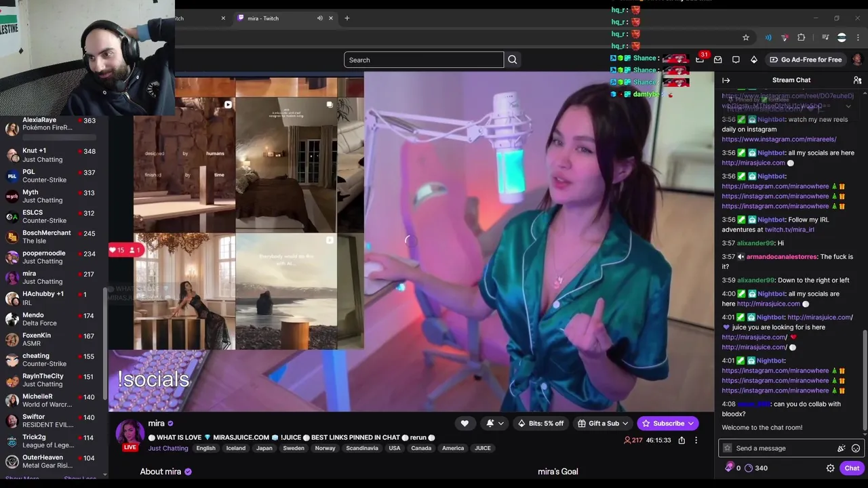Collapse the Stream Chat panel
Image resolution: width=868 pixels, height=488 pixels.
coord(726,80)
